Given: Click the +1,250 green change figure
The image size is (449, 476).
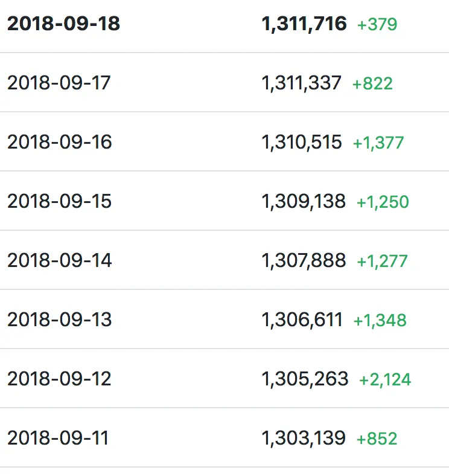Looking at the screenshot, I should (383, 202).
